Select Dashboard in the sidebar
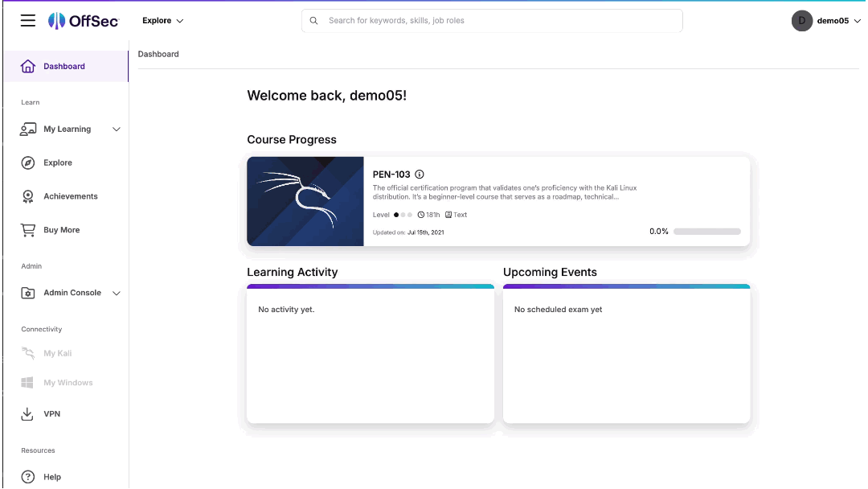This screenshot has height=489, width=868. (x=66, y=67)
